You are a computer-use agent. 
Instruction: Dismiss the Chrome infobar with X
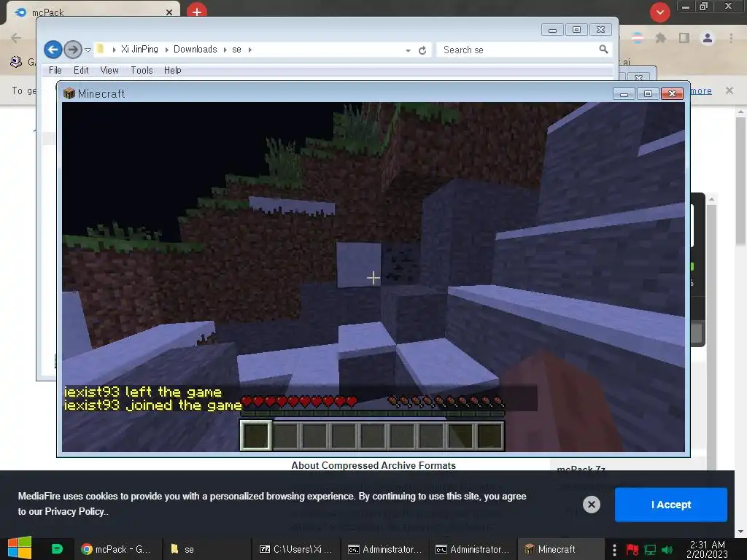(729, 90)
